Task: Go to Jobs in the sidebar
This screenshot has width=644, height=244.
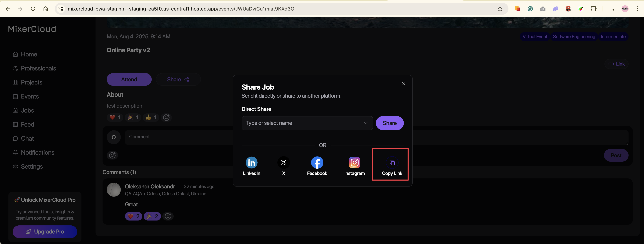Action: [27, 111]
